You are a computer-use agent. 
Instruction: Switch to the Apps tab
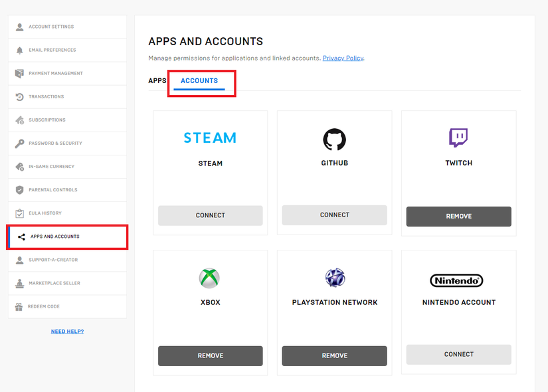pos(157,81)
